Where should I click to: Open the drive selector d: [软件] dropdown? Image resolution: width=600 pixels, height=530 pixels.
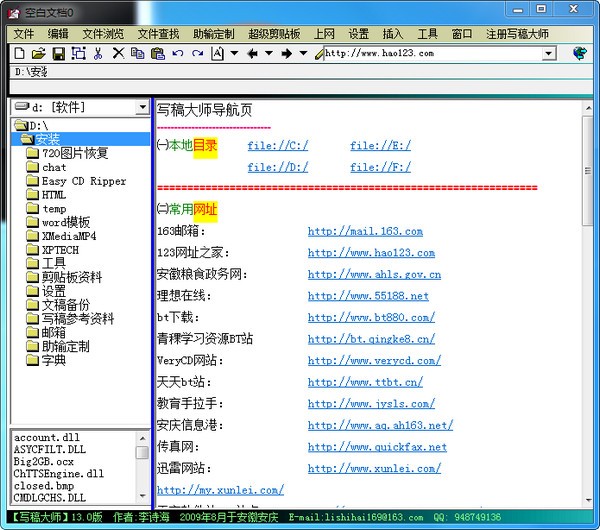142,107
